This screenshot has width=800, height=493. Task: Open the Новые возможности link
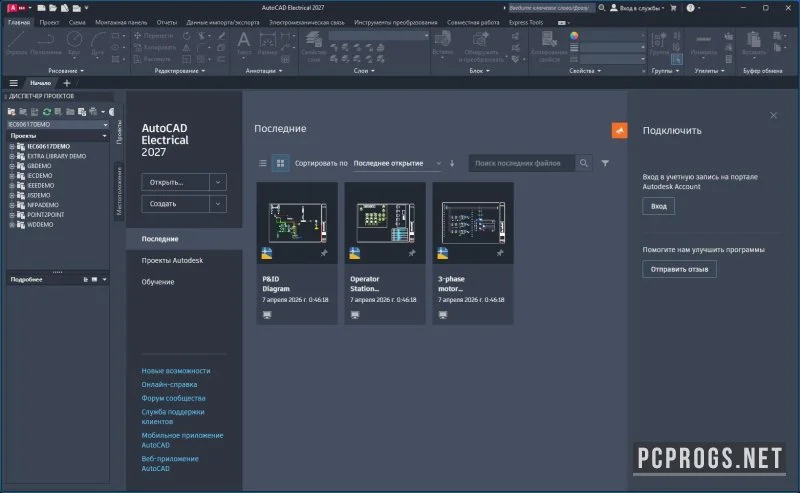(176, 371)
